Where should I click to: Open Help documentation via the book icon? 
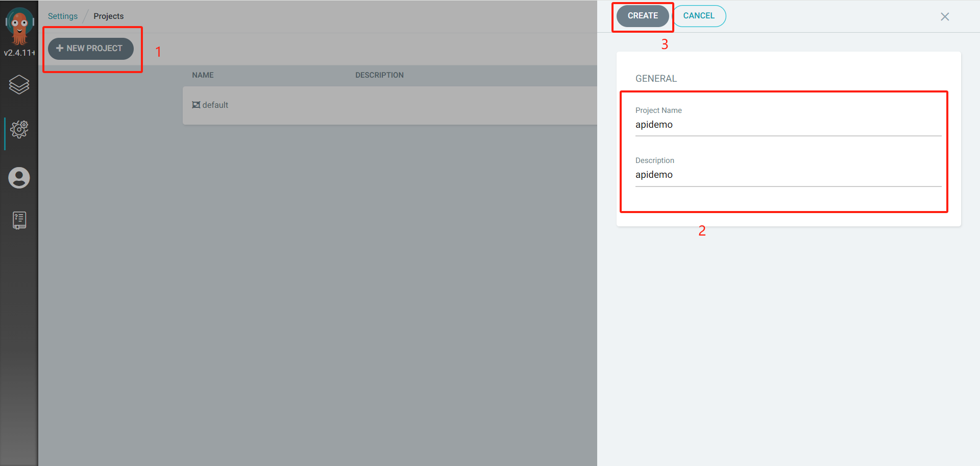click(x=19, y=220)
